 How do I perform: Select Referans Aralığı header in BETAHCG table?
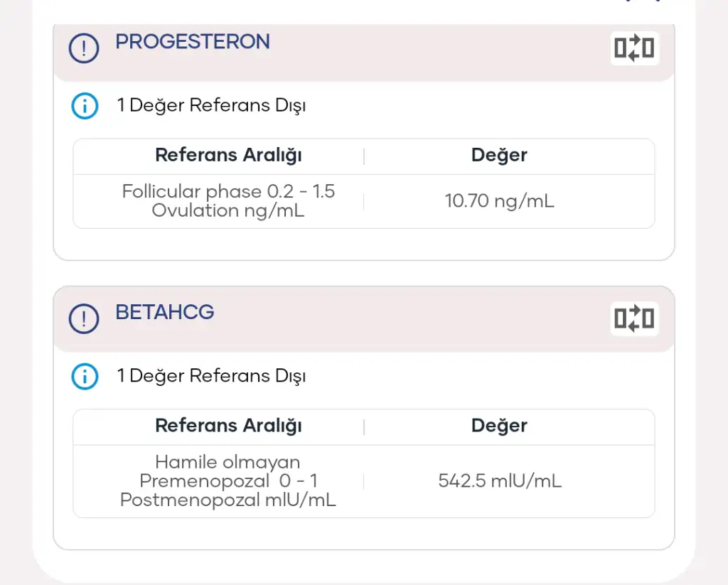(x=228, y=426)
